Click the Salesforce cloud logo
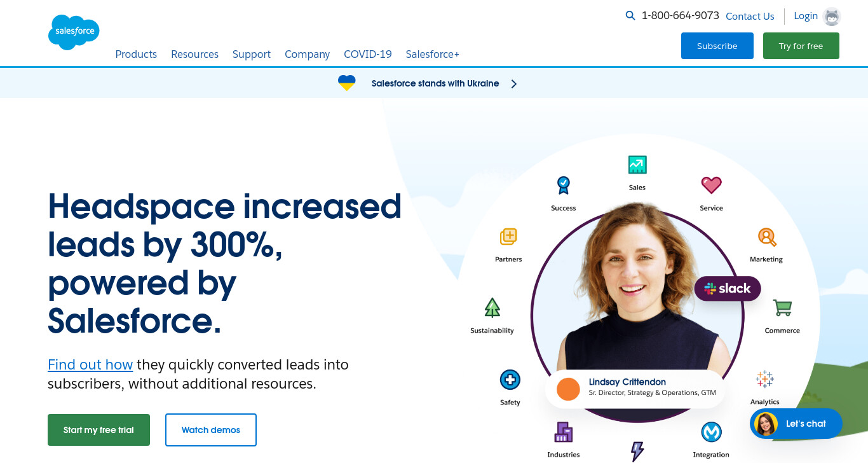This screenshot has height=463, width=868. point(74,32)
